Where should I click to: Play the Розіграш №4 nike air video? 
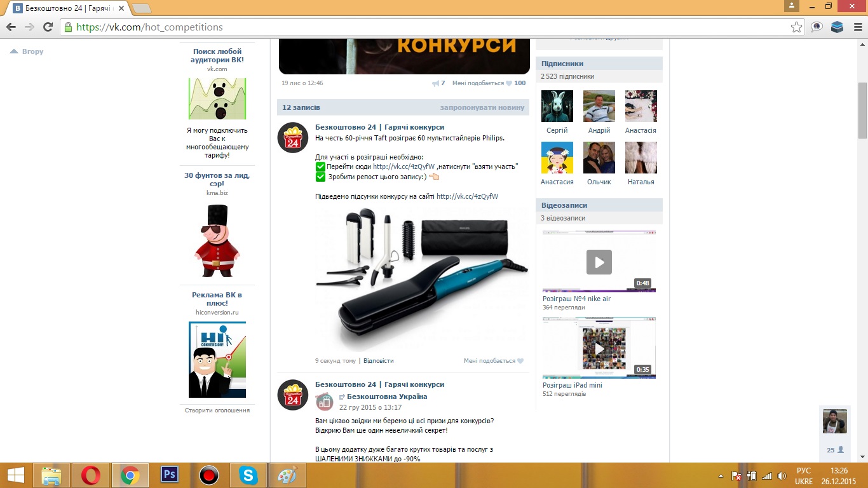pos(599,262)
